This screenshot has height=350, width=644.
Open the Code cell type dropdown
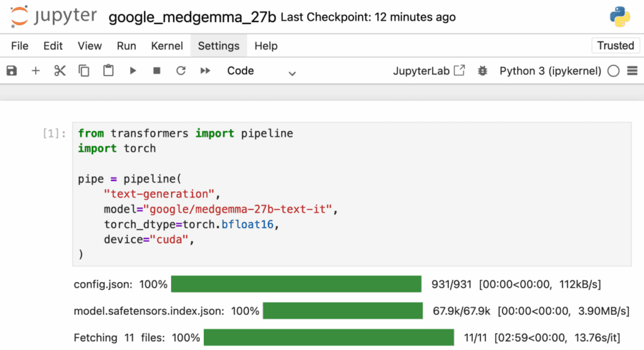(261, 71)
